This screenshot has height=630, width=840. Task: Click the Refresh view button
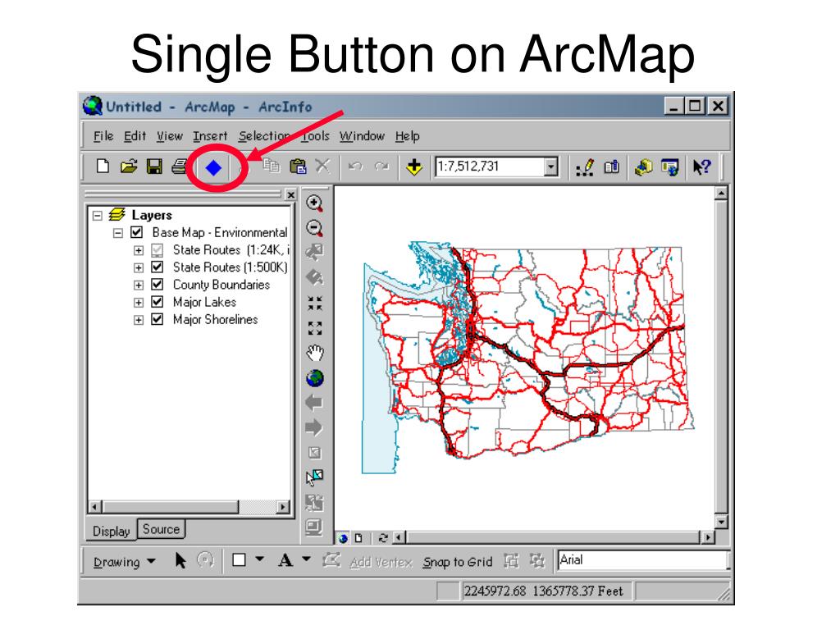coord(383,537)
